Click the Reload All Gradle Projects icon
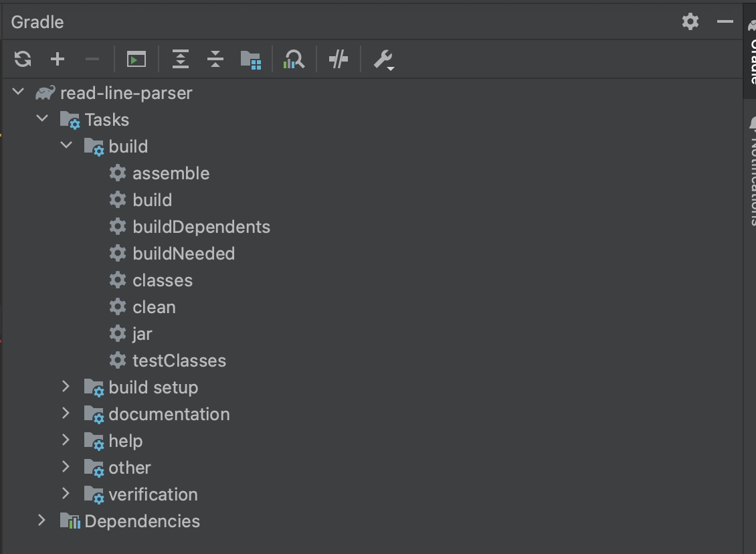 pos(23,60)
